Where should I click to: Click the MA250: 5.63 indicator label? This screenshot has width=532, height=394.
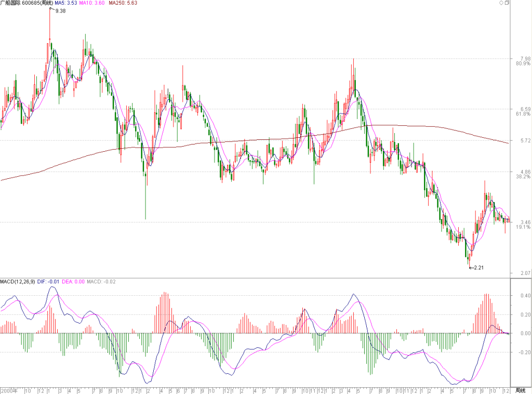(x=123, y=3)
